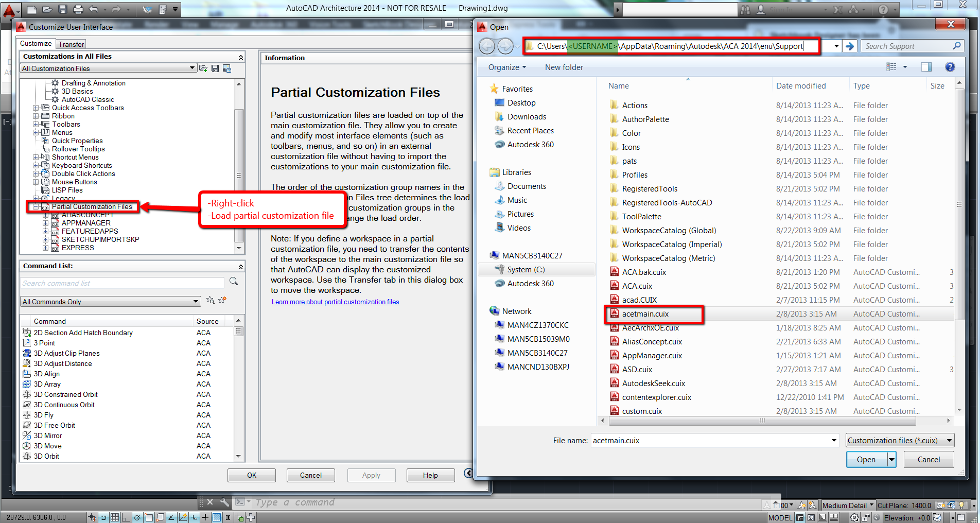Click the magnifier icon beside command search

click(x=234, y=281)
